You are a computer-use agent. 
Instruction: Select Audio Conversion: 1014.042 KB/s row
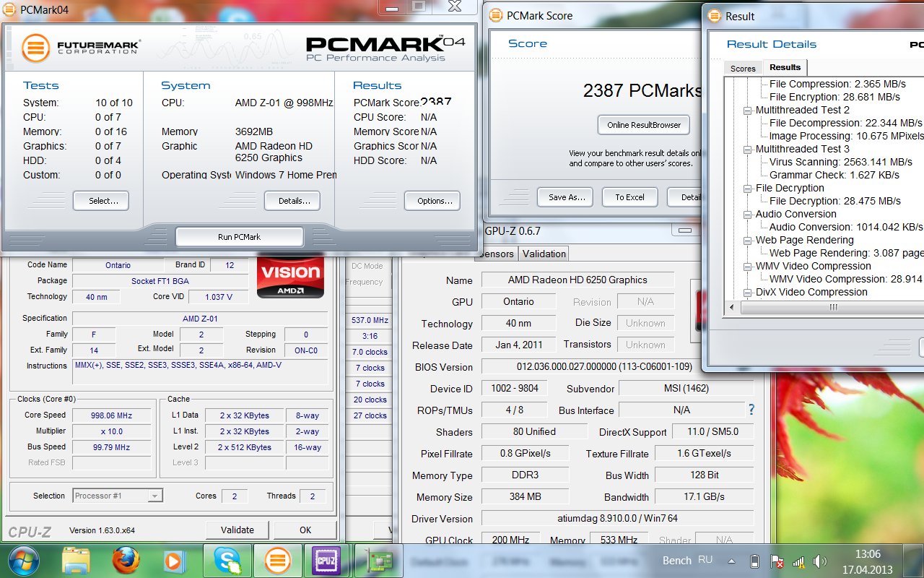[x=846, y=228]
